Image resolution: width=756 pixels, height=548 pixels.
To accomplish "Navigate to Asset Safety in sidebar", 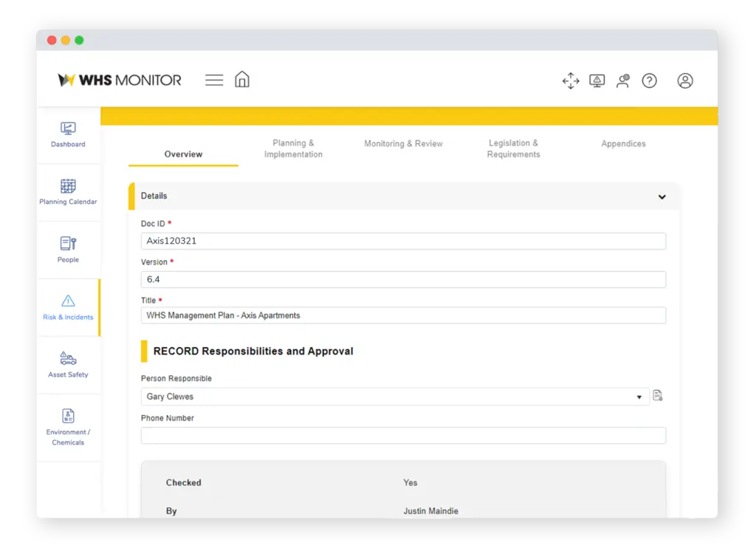I will tap(68, 363).
